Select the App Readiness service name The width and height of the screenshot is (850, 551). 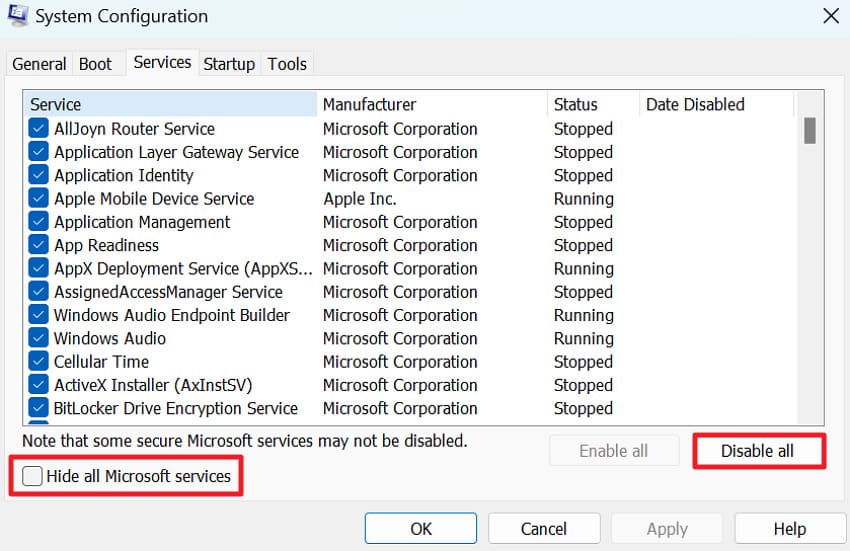pyautogui.click(x=106, y=245)
